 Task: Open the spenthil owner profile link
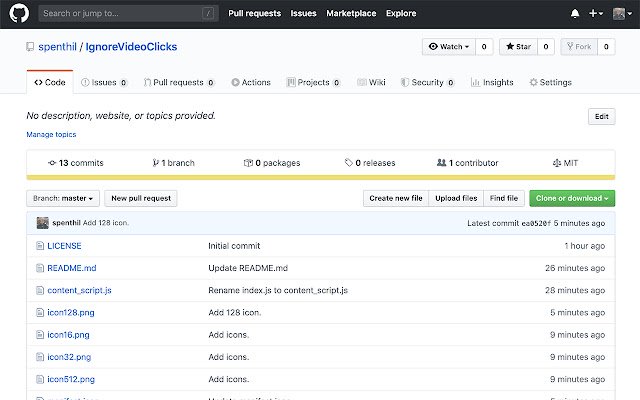click(57, 47)
